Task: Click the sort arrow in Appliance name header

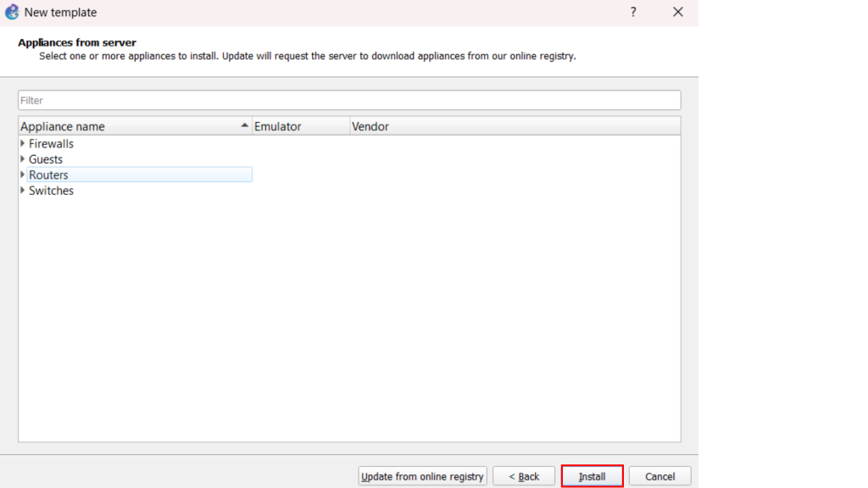Action: tap(245, 125)
